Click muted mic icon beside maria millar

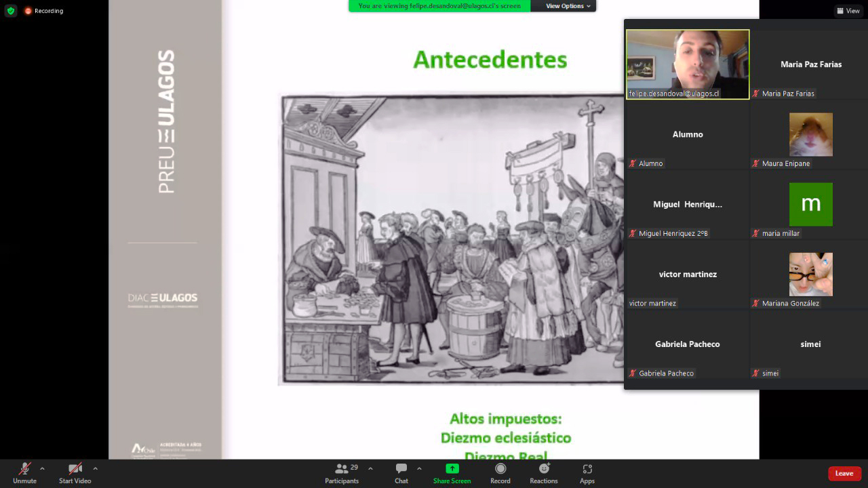click(756, 233)
